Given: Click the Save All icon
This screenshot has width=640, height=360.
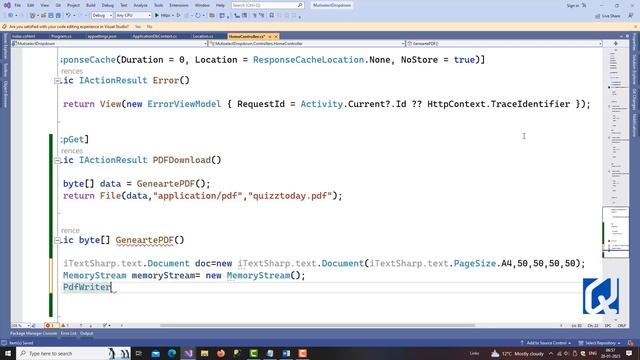Looking at the screenshot, I should 58,16.
